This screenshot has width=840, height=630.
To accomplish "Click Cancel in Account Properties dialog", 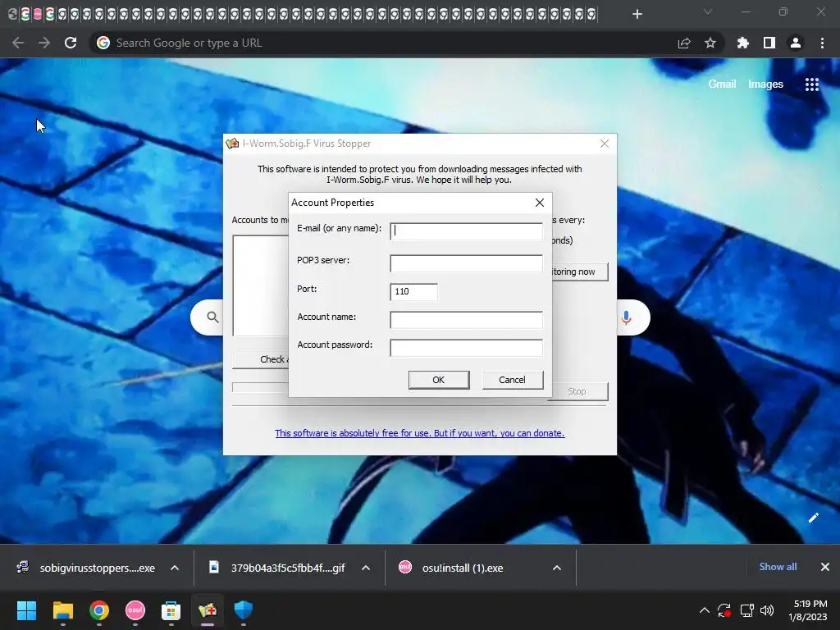I will tap(513, 380).
